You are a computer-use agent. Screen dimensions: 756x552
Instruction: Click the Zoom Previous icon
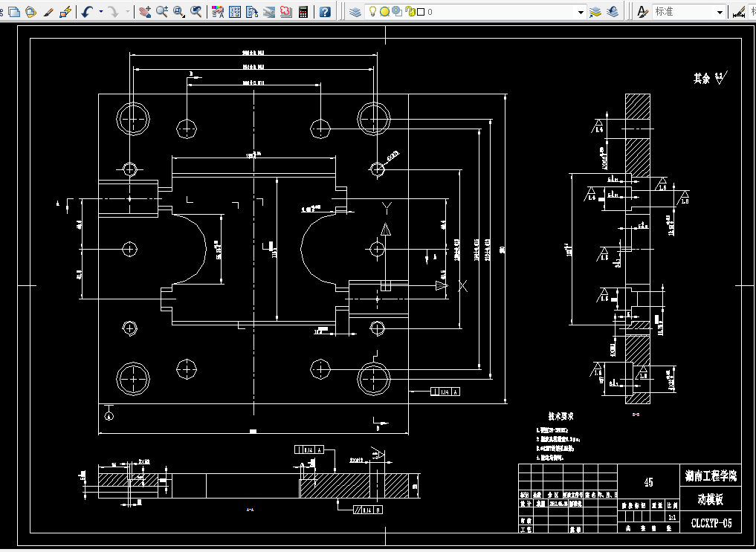pyautogui.click(x=196, y=12)
